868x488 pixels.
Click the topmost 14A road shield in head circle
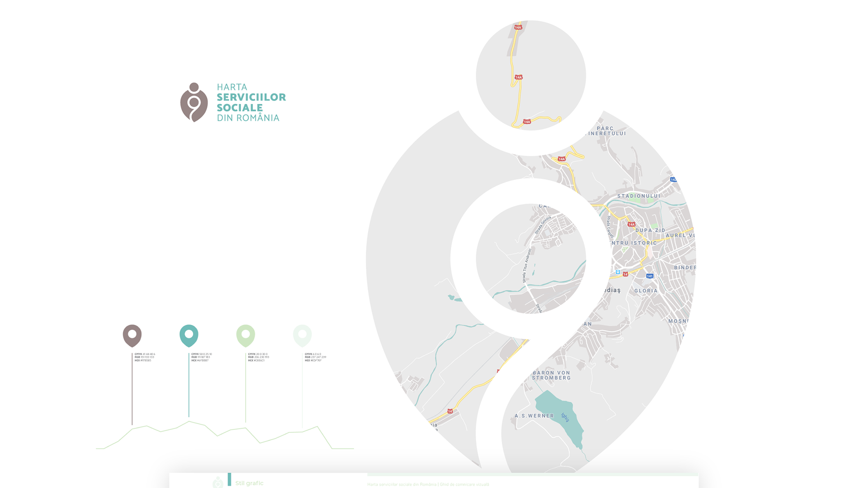[x=518, y=28]
